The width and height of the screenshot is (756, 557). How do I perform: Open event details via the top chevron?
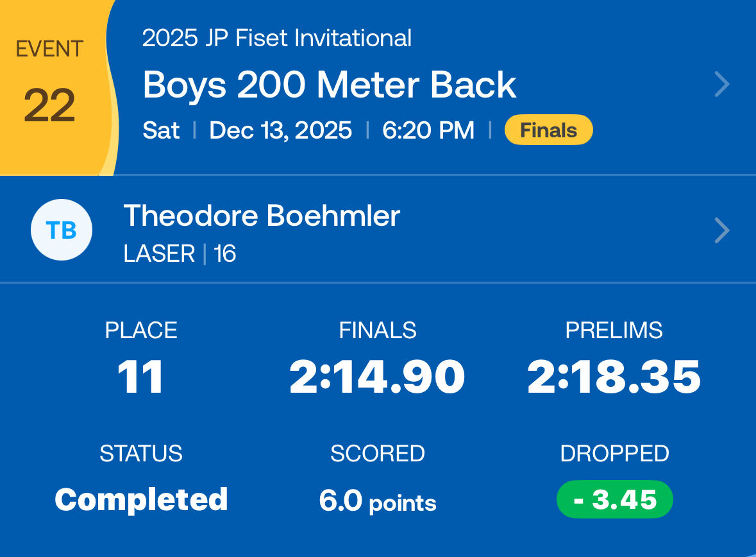[x=722, y=84]
